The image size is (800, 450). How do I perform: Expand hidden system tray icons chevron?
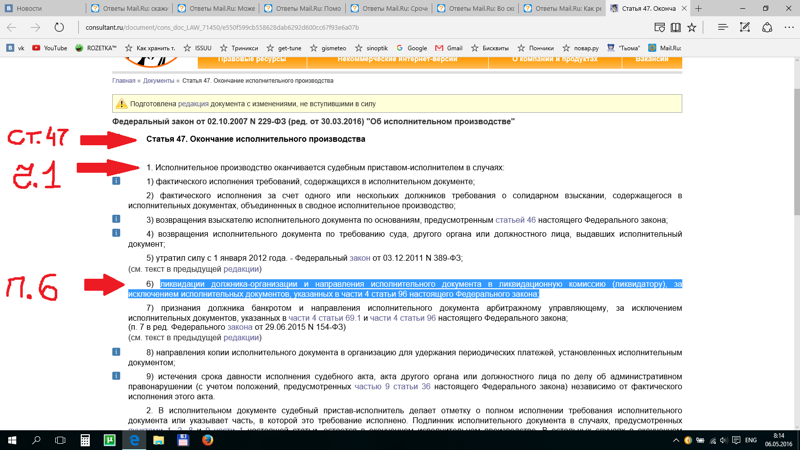coord(676,440)
